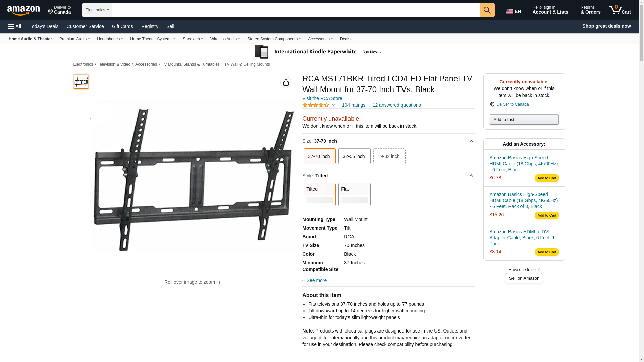Open Today's Deals menu item

coord(44,26)
